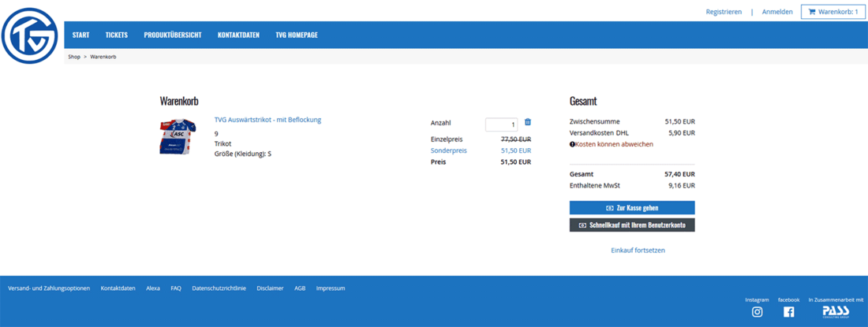Screen dimensions: 868x327
Task: Open the AGB footer link
Action: pyautogui.click(x=300, y=288)
